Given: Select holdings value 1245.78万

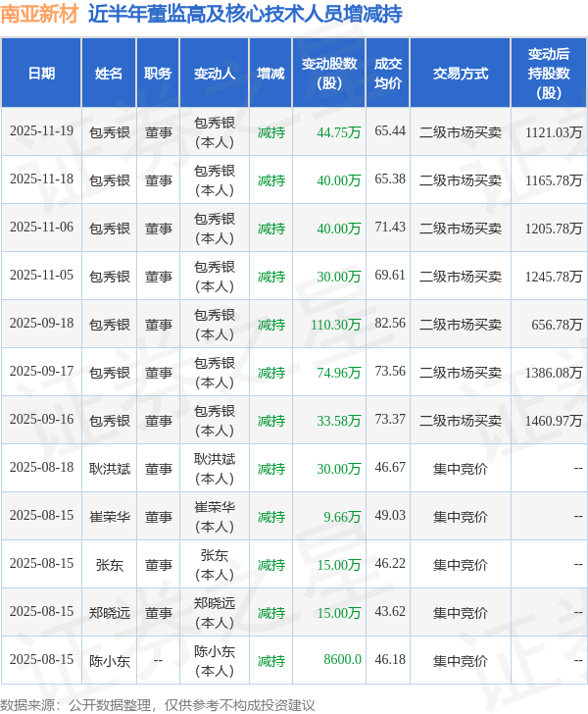Looking at the screenshot, I should click(554, 277).
